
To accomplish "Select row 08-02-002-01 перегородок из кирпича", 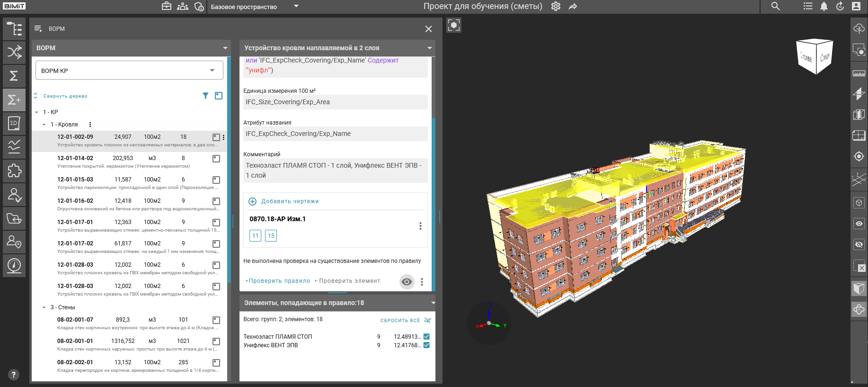I will click(129, 366).
